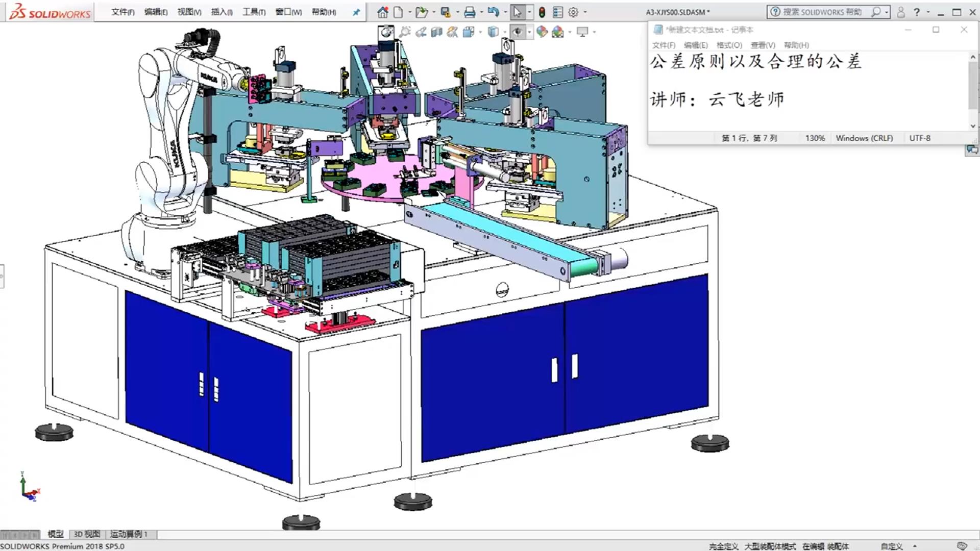The height and width of the screenshot is (551, 980).
Task: Switch to the 3D 视图 tab
Action: tap(87, 534)
